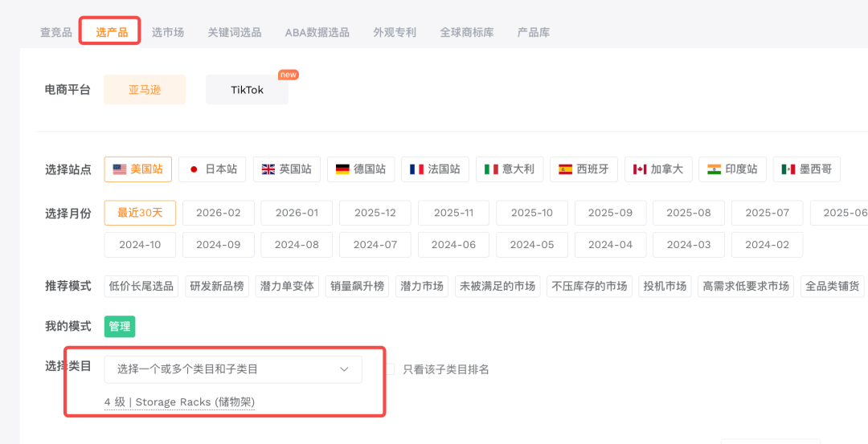Select month 2025-11

[x=454, y=213]
